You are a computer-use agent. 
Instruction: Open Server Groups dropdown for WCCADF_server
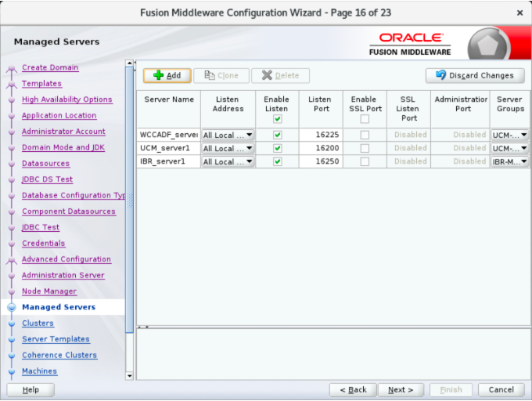tap(510, 135)
